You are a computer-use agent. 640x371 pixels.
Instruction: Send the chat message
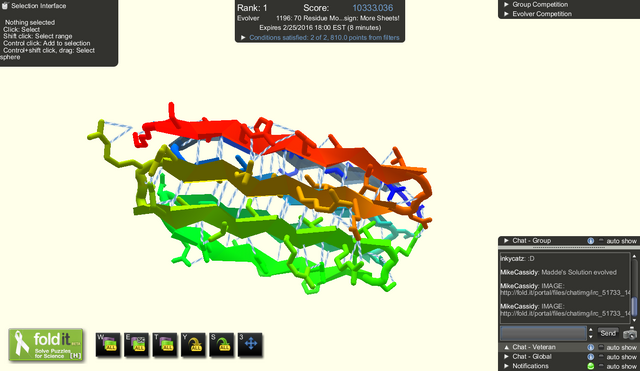coord(608,333)
